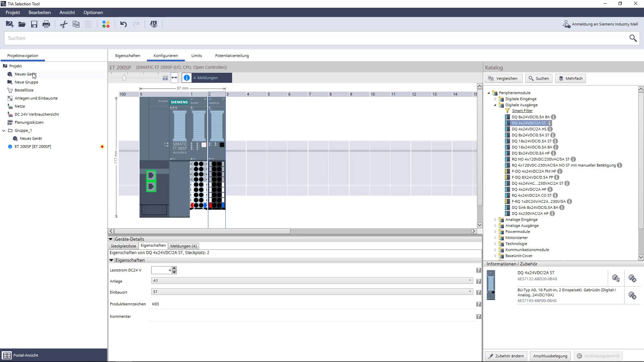Toggle the dimension display button
The height and width of the screenshot is (362, 644).
coord(174,78)
